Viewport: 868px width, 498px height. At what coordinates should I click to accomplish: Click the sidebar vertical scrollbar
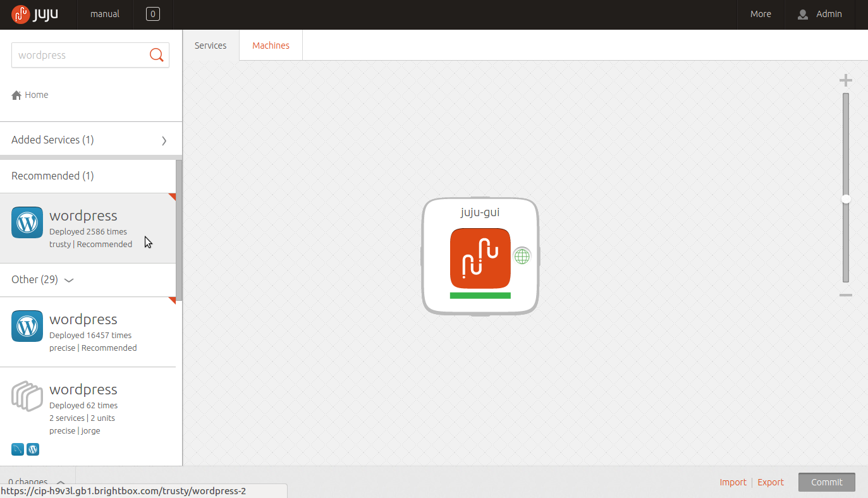tap(179, 230)
